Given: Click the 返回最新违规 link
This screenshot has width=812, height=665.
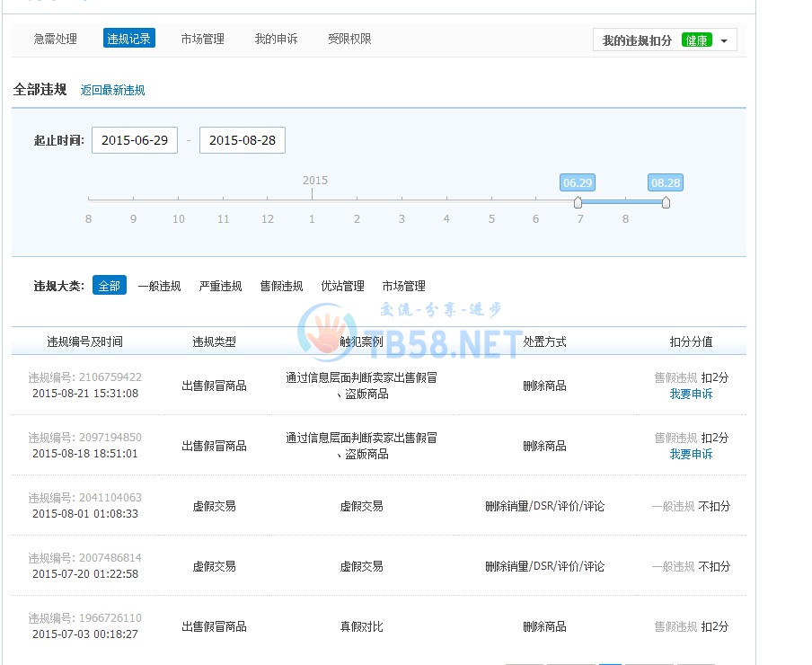Looking at the screenshot, I should click(x=112, y=90).
